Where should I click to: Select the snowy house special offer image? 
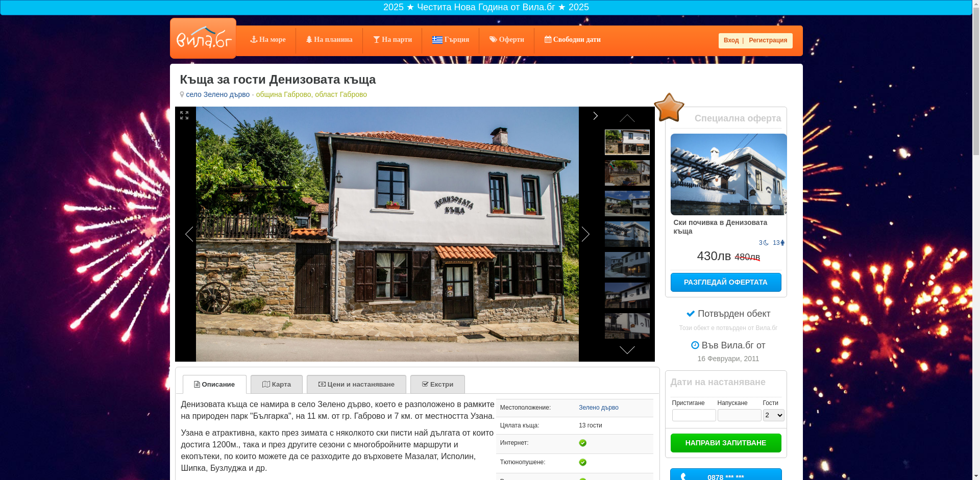(728, 174)
